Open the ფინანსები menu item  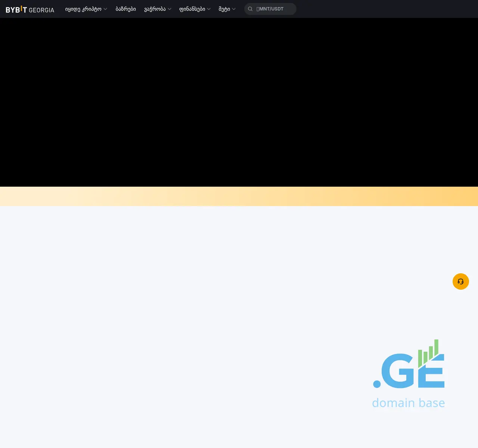(192, 9)
